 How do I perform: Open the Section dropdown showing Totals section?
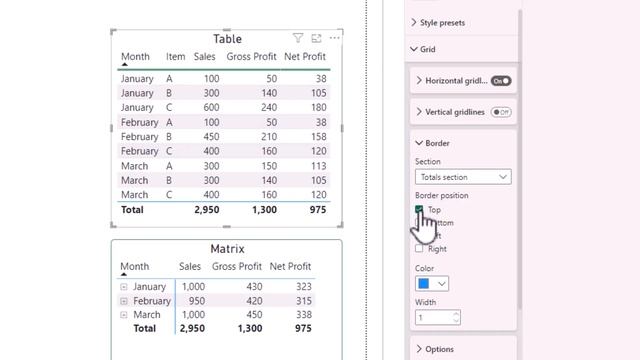463,177
